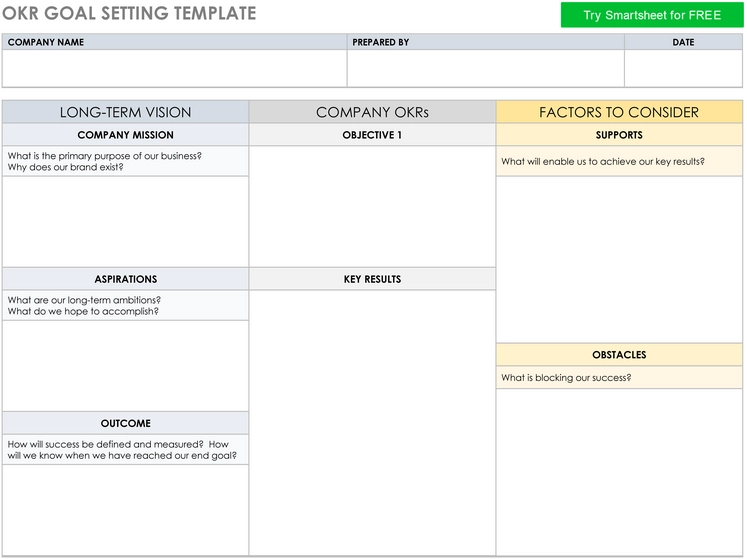
Task: Click the blank cell under Supports prompt
Action: tap(619, 259)
